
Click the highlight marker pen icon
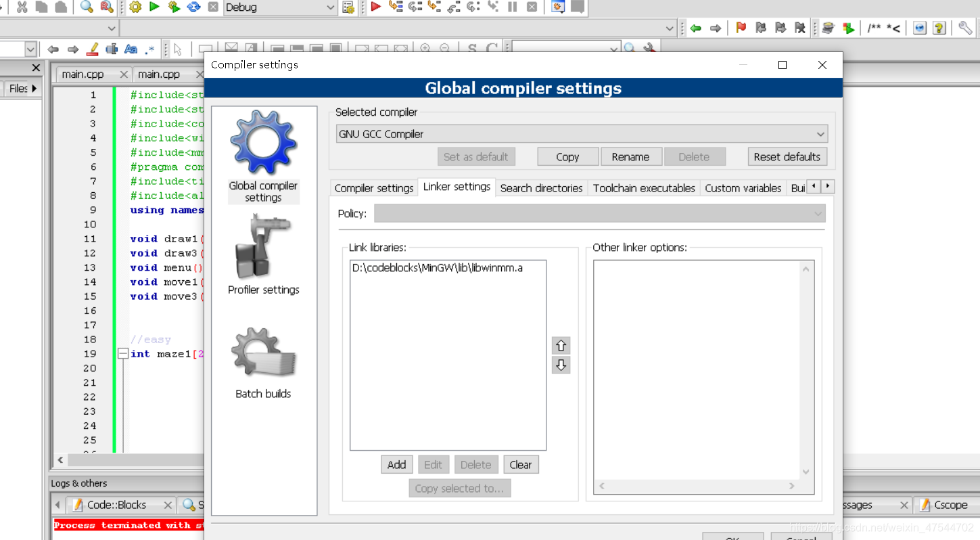coord(93,49)
